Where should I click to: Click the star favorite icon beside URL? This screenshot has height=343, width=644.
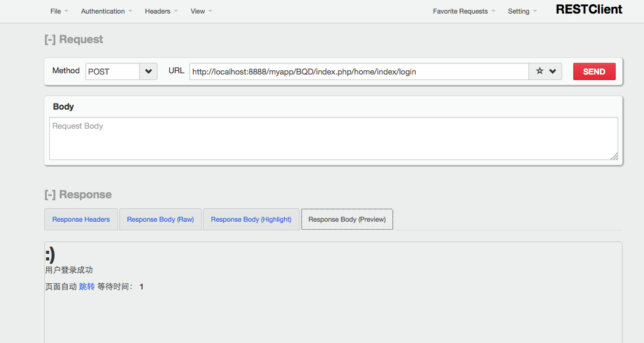click(x=539, y=71)
